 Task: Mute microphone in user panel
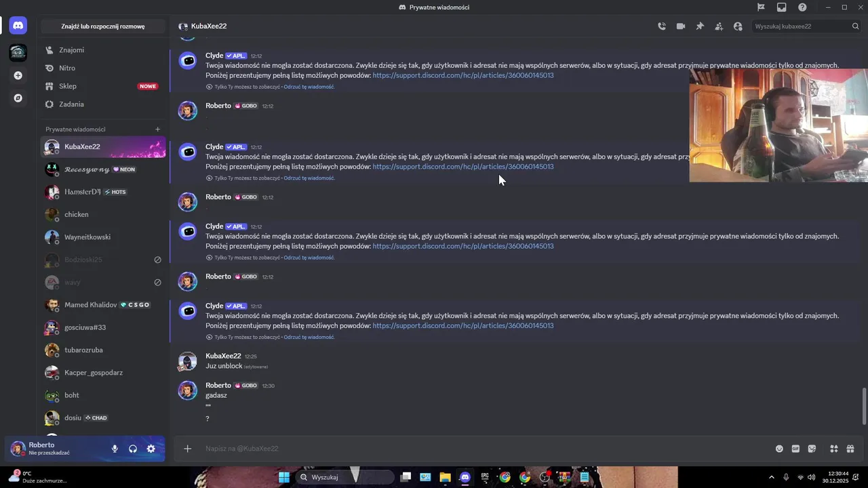click(115, 449)
